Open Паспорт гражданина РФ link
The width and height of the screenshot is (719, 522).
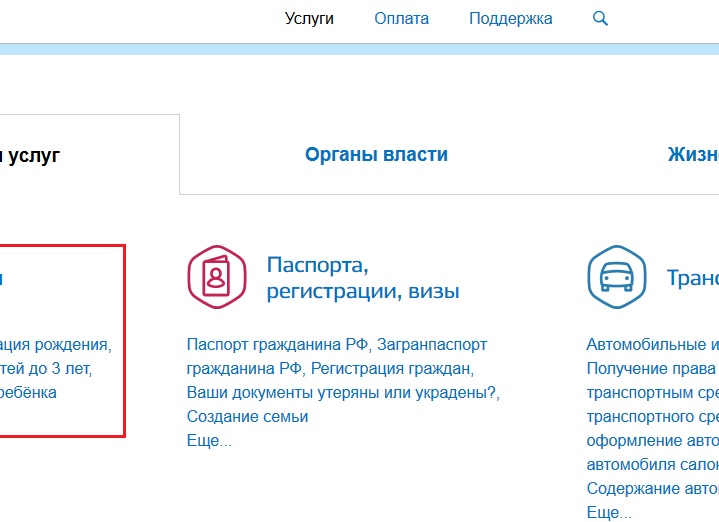pos(277,344)
